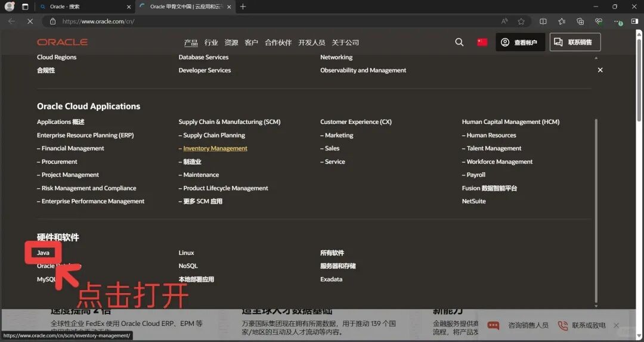Click the read aloud icon in address bar
This screenshot has width=644, height=342.
(504, 21)
